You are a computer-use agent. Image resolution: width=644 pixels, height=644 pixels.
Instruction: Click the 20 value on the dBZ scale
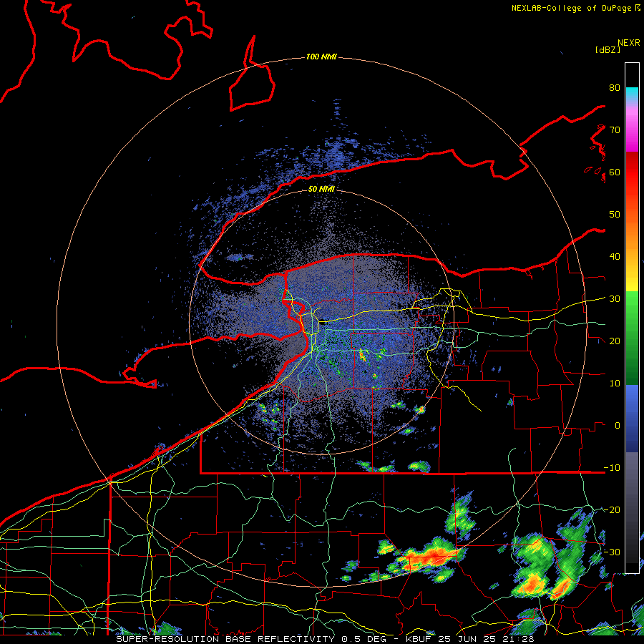point(615,341)
